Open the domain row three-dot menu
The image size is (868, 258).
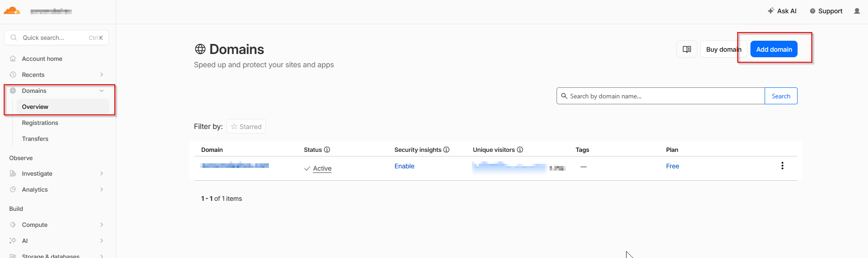[782, 166]
